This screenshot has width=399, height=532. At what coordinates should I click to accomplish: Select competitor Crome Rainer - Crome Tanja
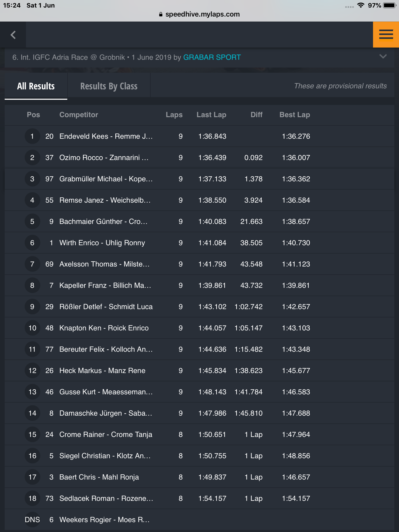point(106,435)
